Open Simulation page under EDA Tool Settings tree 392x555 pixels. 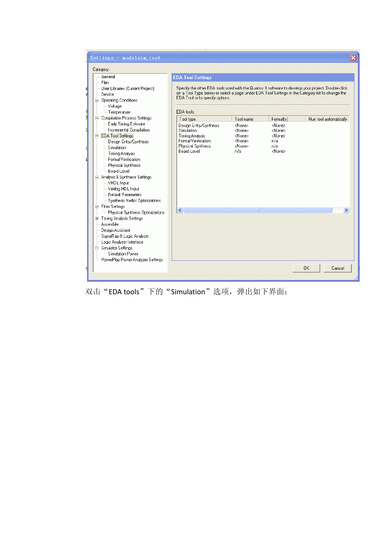coord(117,147)
